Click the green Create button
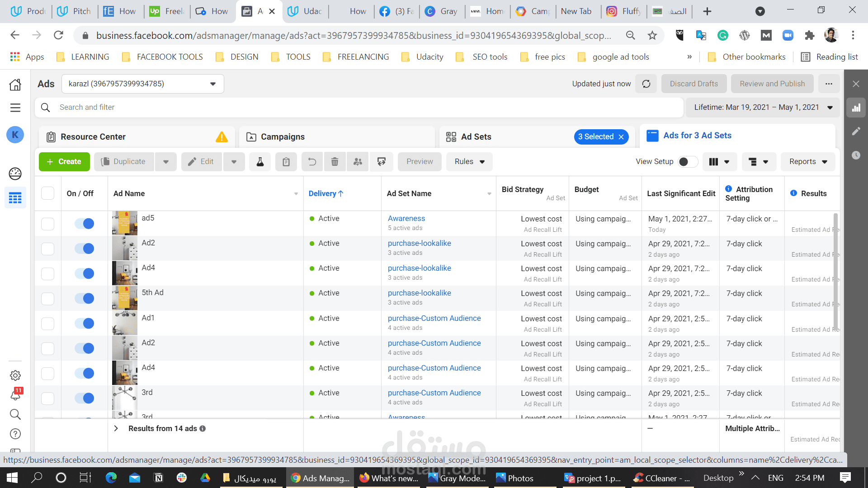The height and width of the screenshot is (488, 868). point(64,162)
